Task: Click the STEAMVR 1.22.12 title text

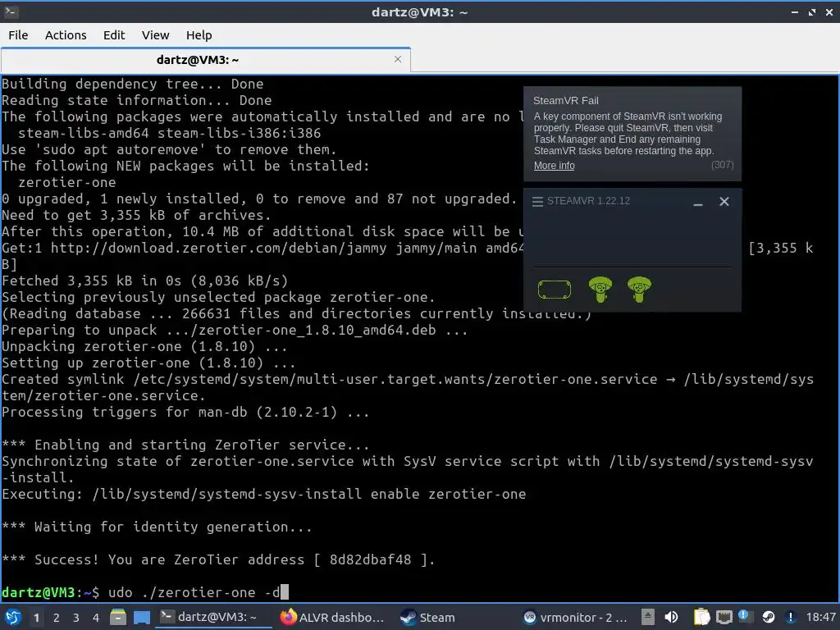Action: 588,201
